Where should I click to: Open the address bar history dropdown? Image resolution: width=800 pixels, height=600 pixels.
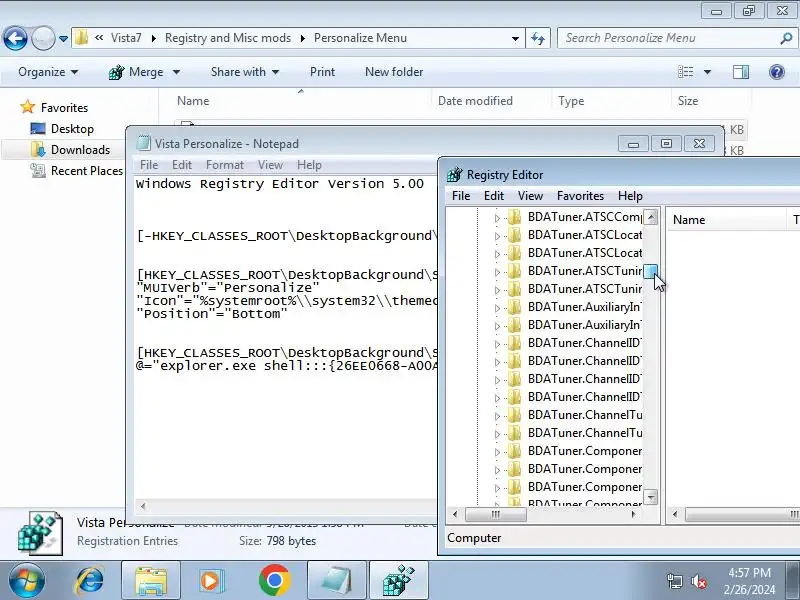pyautogui.click(x=515, y=38)
